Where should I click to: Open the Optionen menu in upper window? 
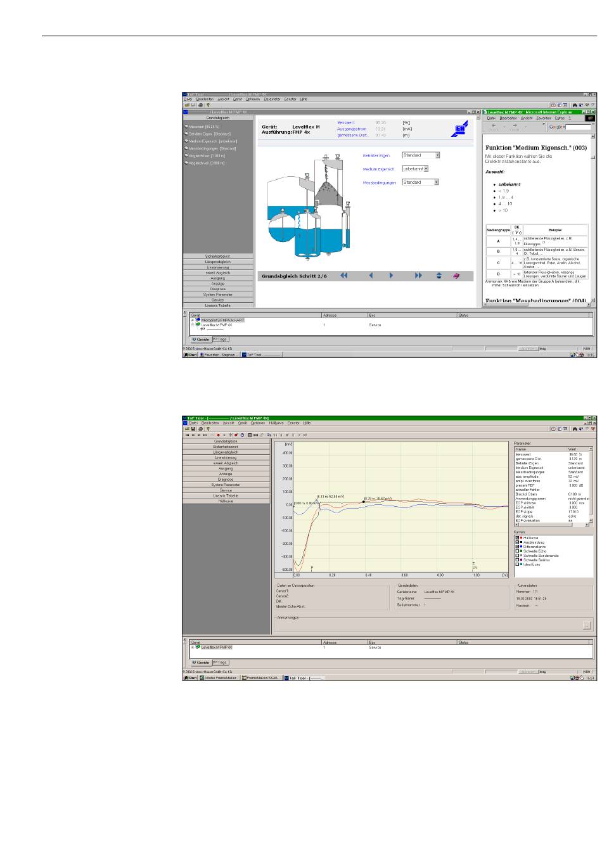pos(252,99)
